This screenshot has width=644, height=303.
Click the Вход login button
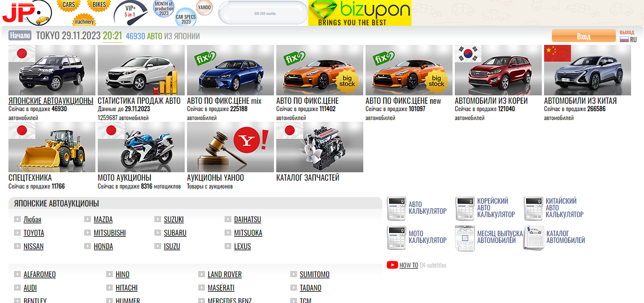pyautogui.click(x=583, y=36)
